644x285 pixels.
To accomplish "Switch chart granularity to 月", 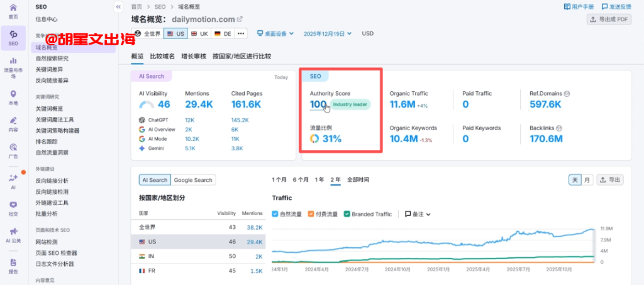I will [587, 180].
